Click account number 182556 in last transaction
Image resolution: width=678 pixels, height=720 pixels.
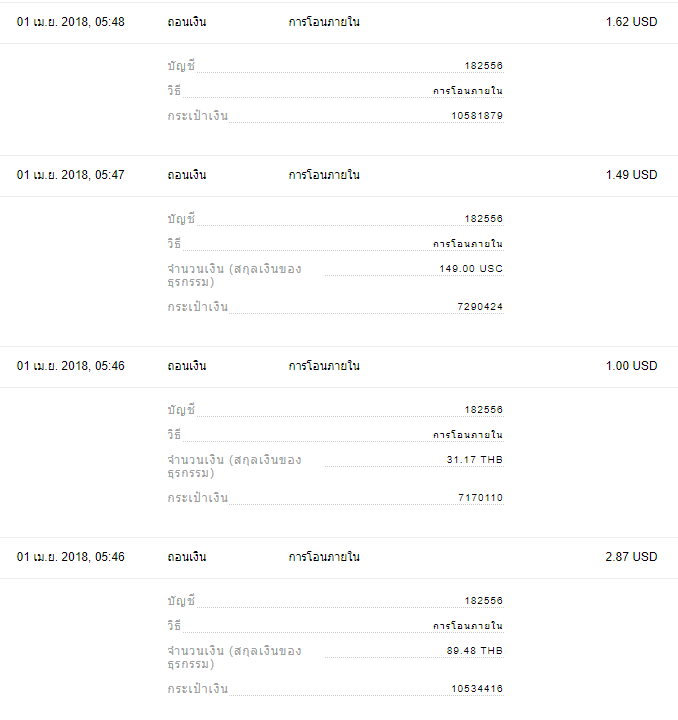click(483, 601)
